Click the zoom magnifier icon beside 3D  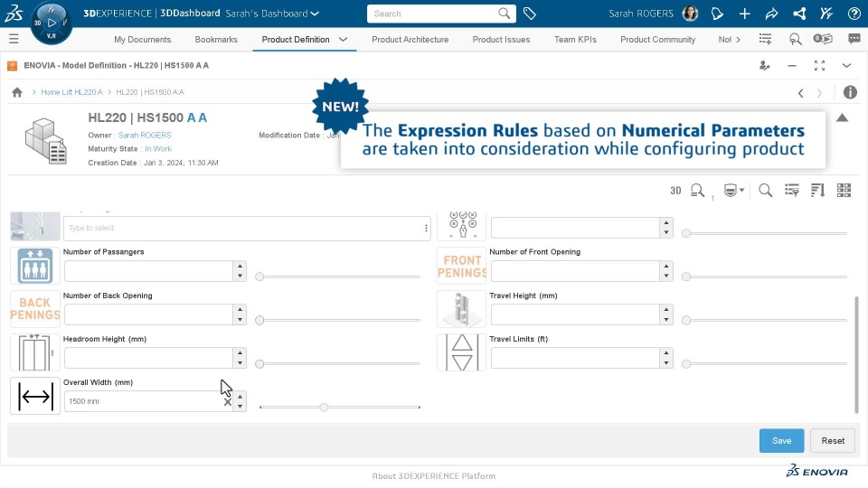pos(697,191)
